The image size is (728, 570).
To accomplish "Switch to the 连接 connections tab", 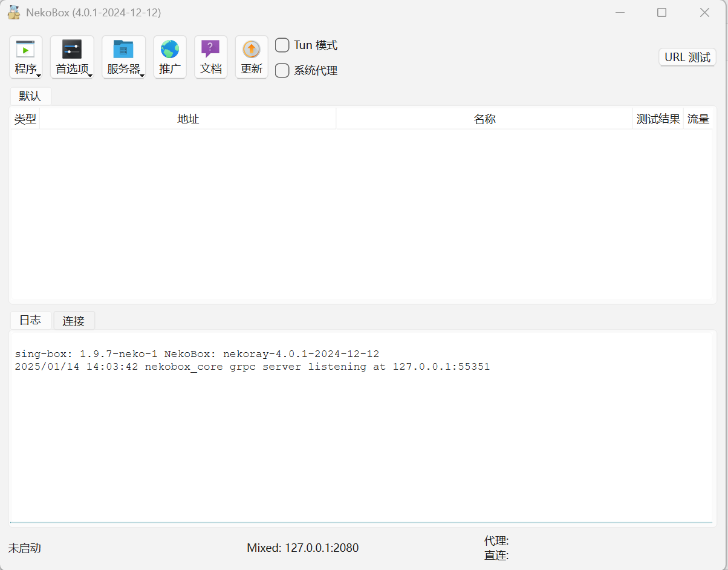I will (74, 321).
